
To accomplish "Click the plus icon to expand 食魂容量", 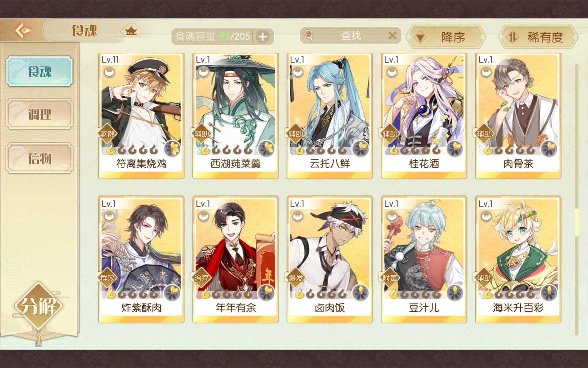I will coord(262,37).
